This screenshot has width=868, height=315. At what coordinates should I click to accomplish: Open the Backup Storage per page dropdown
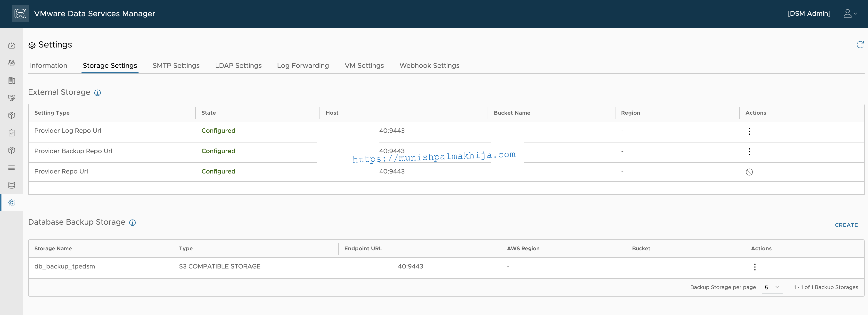[772, 287]
